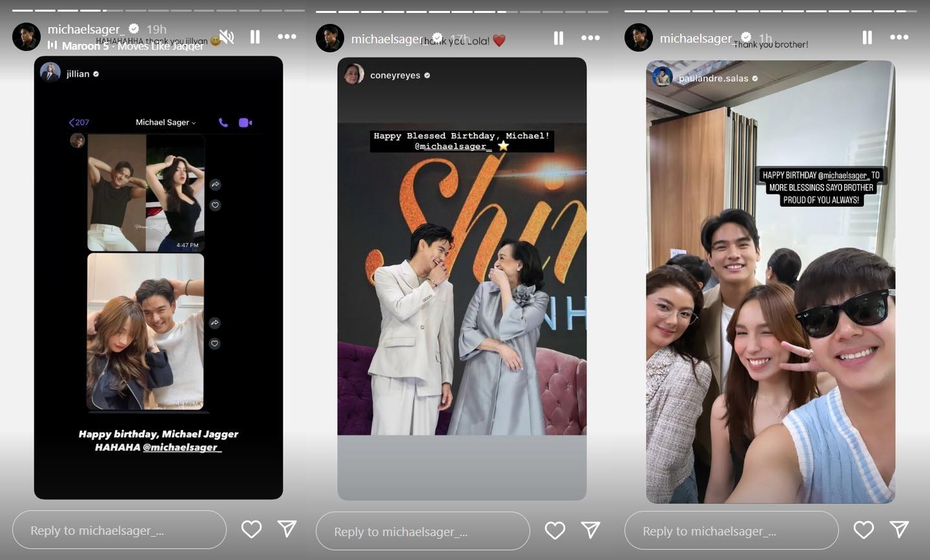The width and height of the screenshot is (930, 560).
Task: Click the reply field on the first story
Action: [119, 530]
